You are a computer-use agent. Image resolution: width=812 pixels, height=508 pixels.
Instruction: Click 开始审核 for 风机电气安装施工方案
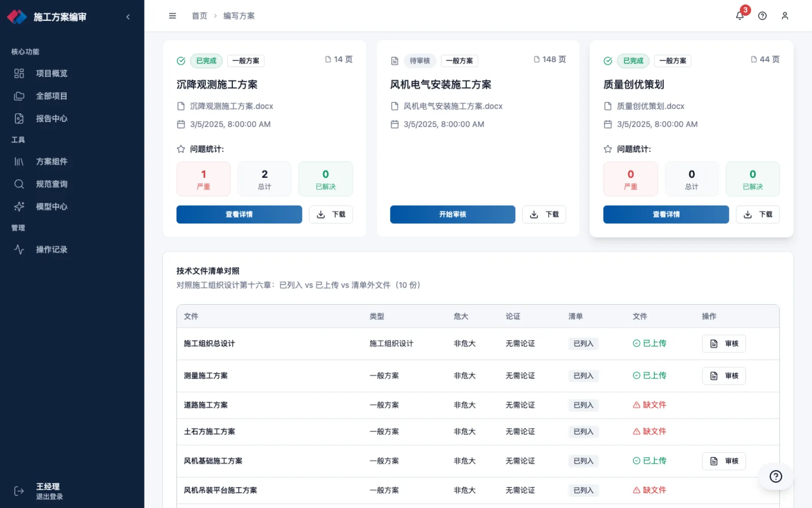point(453,214)
